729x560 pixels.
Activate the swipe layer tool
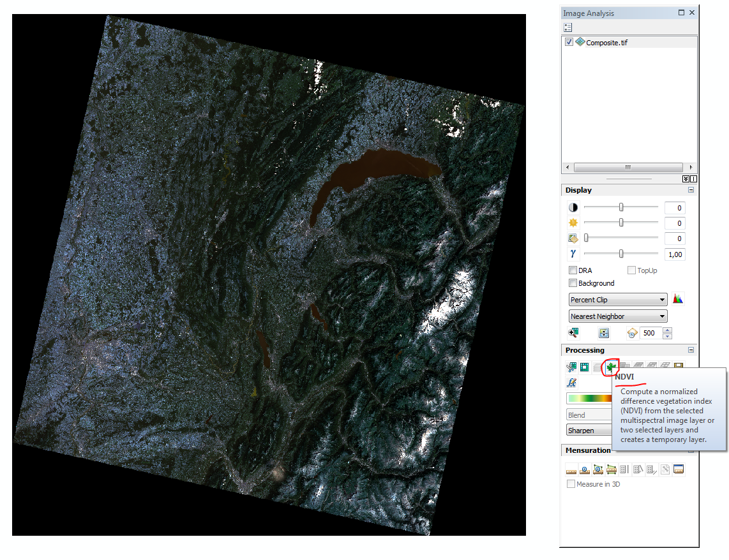[603, 332]
